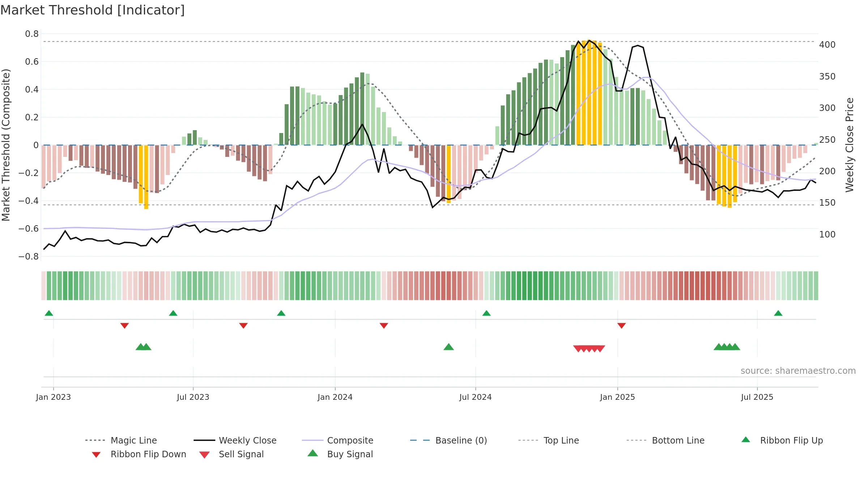Image resolution: width=868 pixels, height=488 pixels.
Task: Click the Weekly Close Price axis title
Action: click(849, 145)
